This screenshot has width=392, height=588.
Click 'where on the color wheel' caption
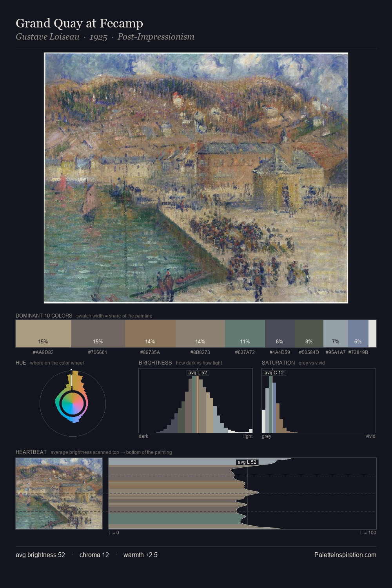[x=57, y=363]
